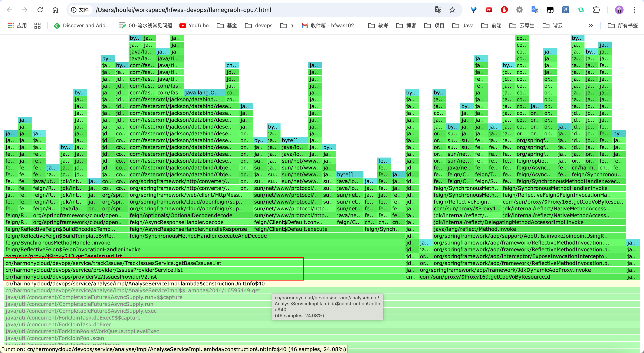Open the browser extensions puzzle icon
The height and width of the screenshot is (353, 644).
coord(596,10)
